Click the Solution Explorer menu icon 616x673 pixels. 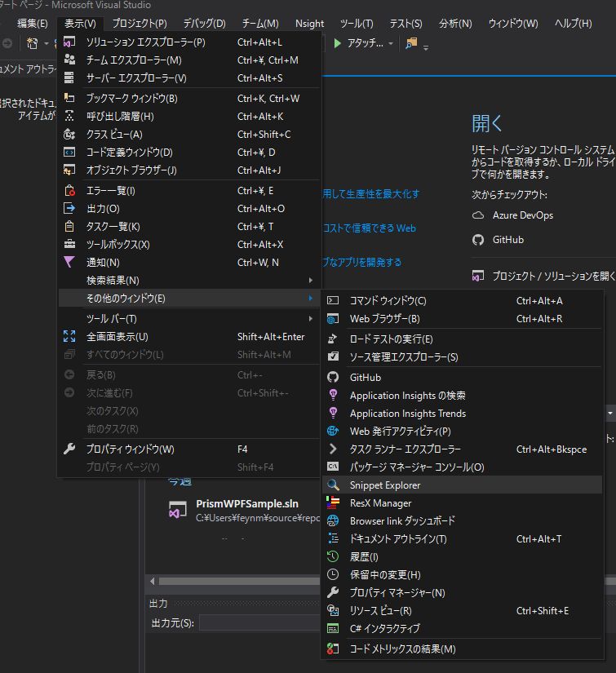click(x=69, y=42)
